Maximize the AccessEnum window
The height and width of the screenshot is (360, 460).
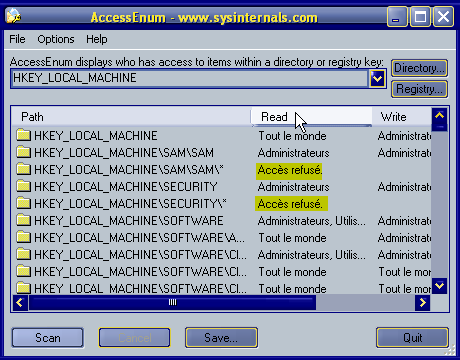click(420, 16)
